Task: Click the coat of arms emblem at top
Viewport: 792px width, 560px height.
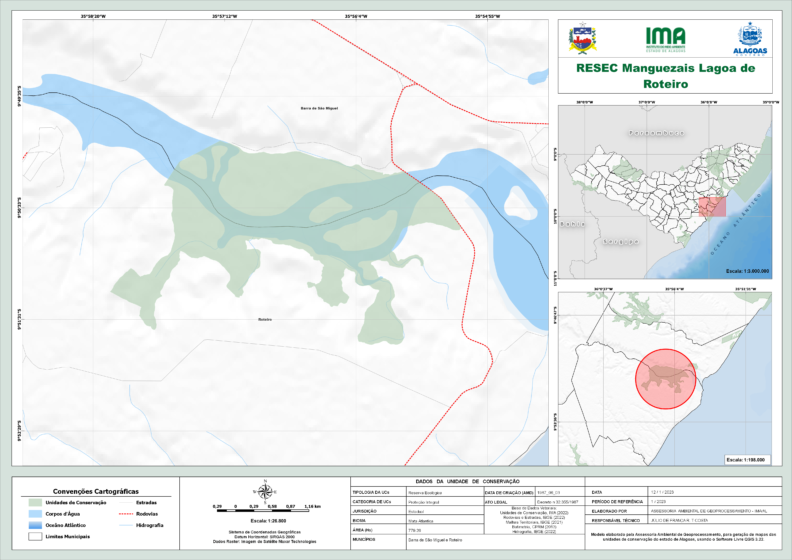Action: point(583,38)
